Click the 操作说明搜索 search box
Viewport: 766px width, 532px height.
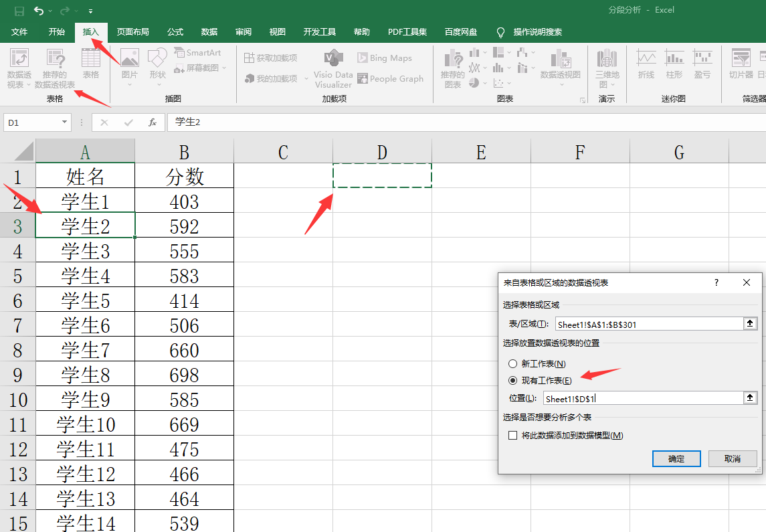point(537,31)
